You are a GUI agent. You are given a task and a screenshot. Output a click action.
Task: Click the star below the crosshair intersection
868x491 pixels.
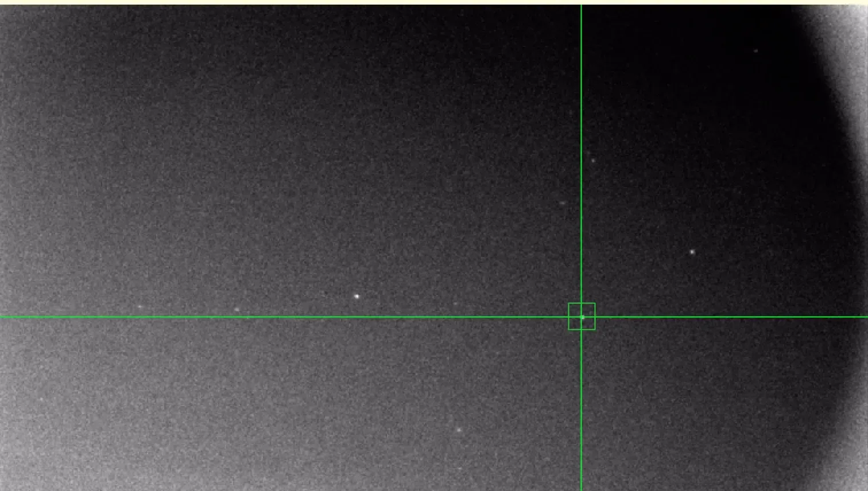click(x=458, y=429)
